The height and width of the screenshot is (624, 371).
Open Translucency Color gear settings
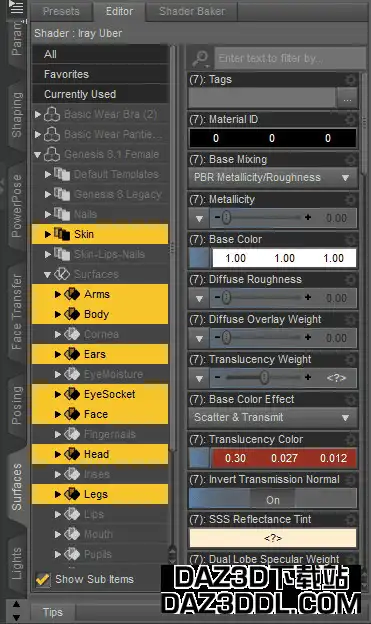(350, 439)
